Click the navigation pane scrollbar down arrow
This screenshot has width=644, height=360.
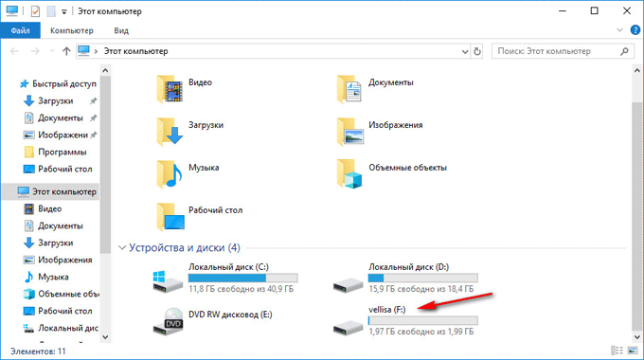pos(105,337)
